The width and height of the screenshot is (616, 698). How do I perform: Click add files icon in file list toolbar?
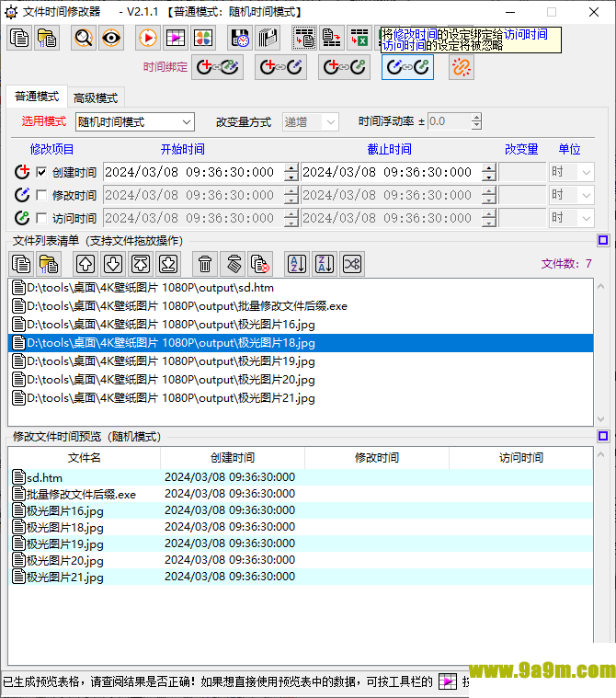click(21, 264)
